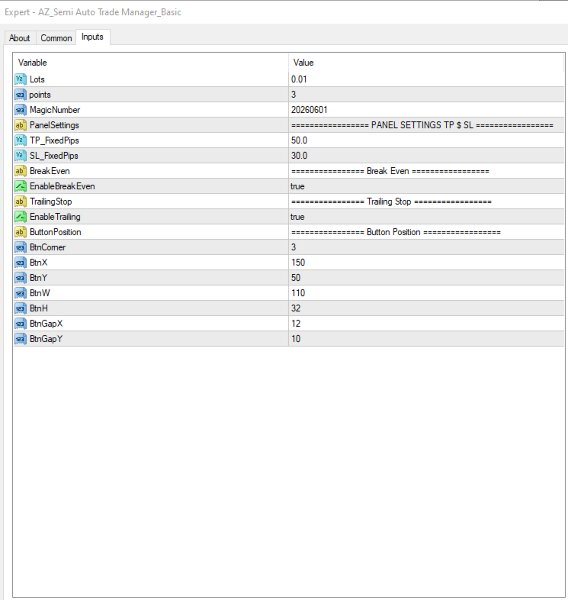Select the BtnX value 150

[298, 262]
